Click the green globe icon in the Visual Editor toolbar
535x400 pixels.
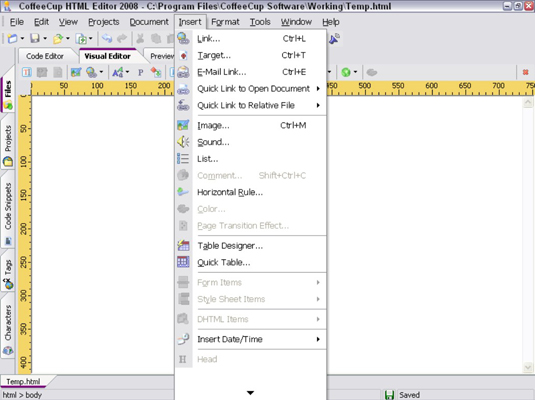(x=346, y=72)
